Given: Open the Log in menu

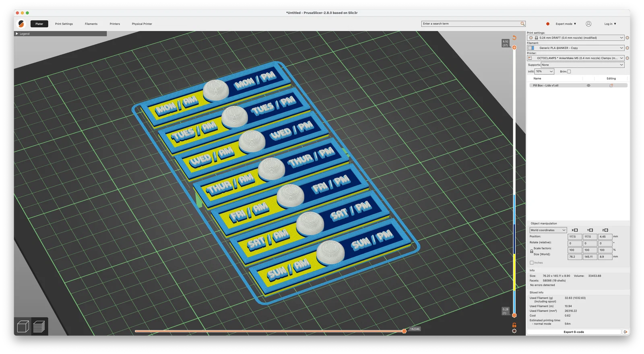Looking at the screenshot, I should click(610, 24).
